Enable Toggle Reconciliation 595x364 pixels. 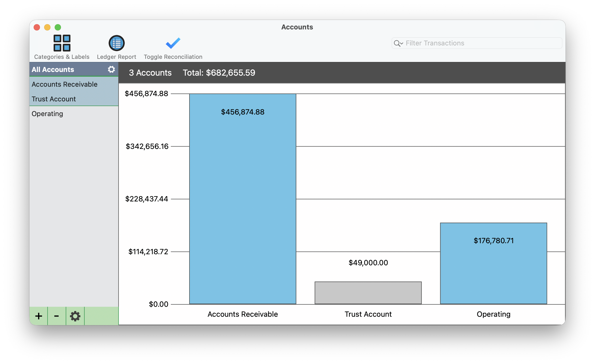173,47
